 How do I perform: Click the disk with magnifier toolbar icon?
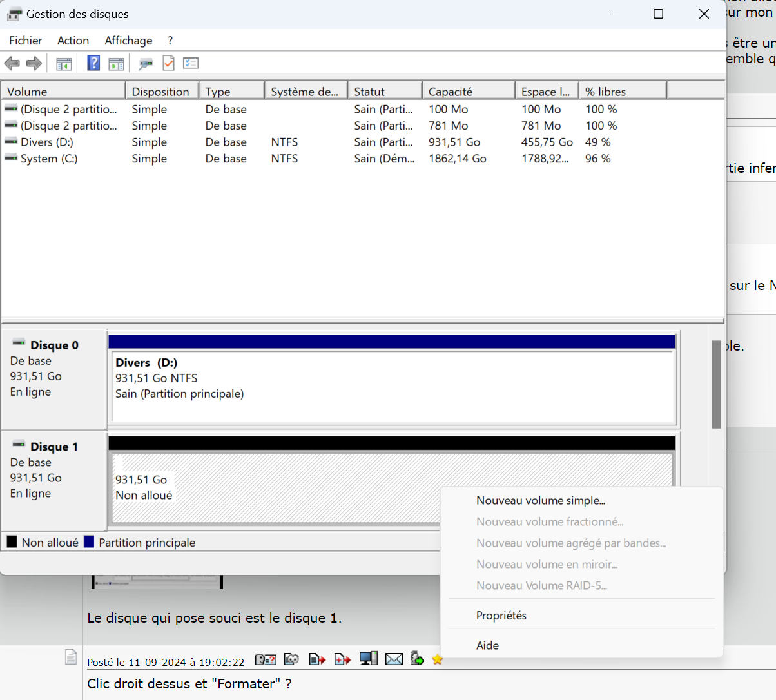[146, 63]
